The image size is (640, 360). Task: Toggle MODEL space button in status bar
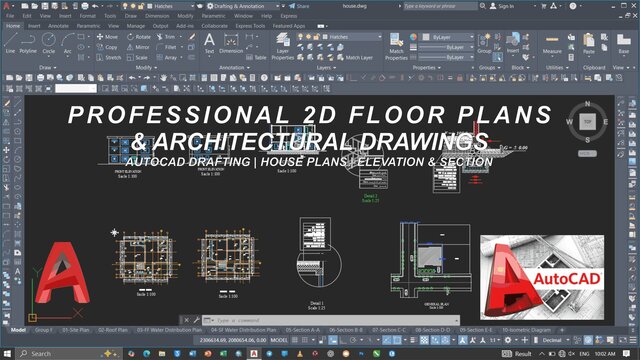pyautogui.click(x=279, y=340)
